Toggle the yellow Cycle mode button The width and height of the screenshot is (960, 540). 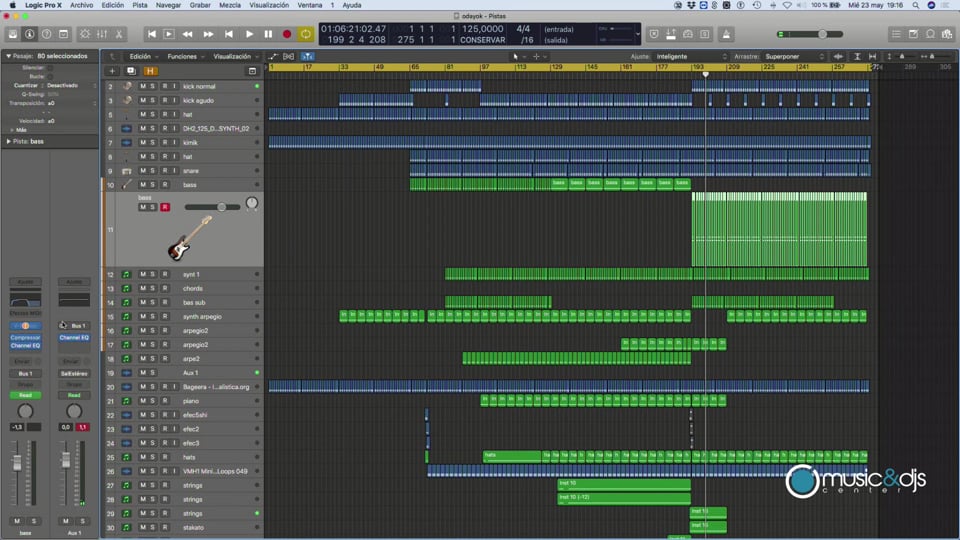point(305,34)
